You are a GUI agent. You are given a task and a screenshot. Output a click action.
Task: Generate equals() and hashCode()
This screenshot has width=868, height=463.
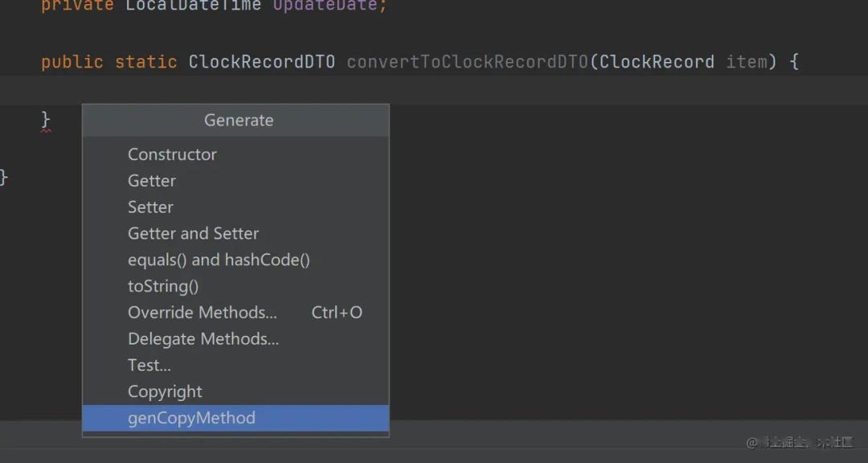219,260
